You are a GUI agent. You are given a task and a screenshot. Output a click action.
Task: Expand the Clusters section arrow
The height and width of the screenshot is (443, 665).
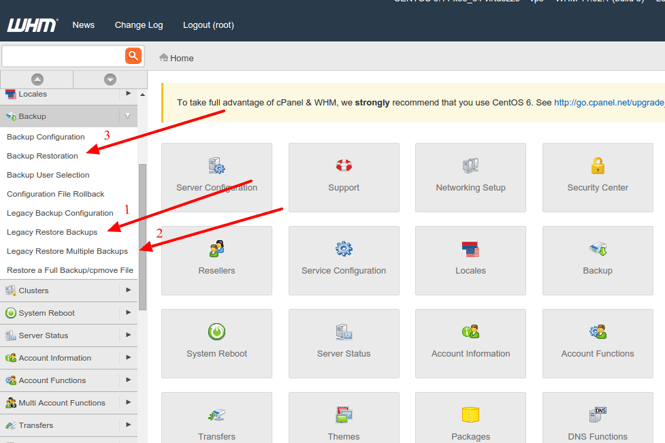click(128, 290)
